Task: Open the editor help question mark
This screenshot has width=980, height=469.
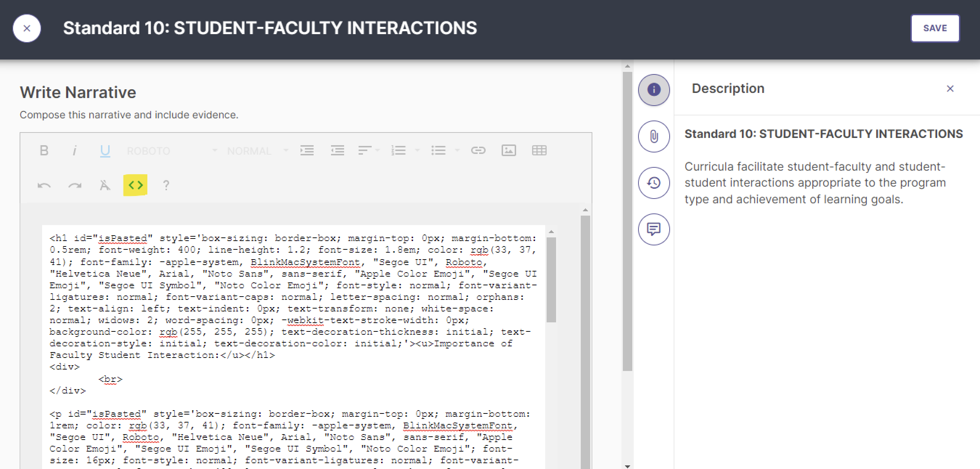Action: pos(166,185)
